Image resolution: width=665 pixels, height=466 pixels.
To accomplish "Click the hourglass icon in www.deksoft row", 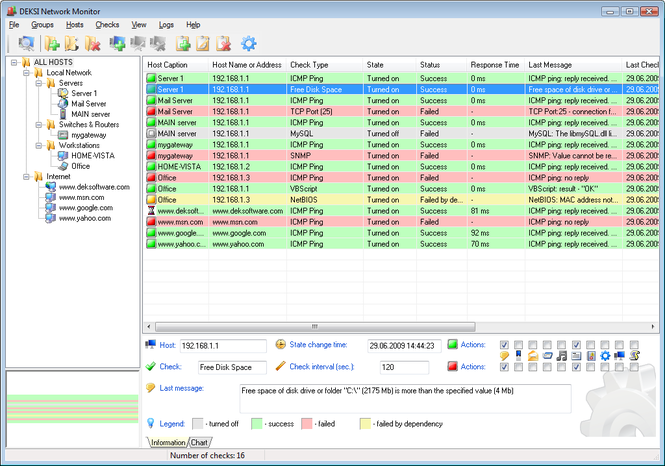I will coord(151,211).
